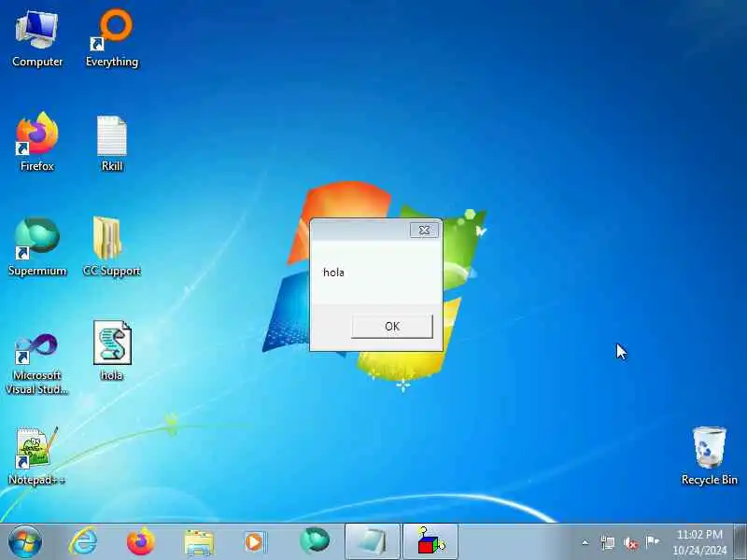Select the Rkill file icon

click(x=112, y=144)
